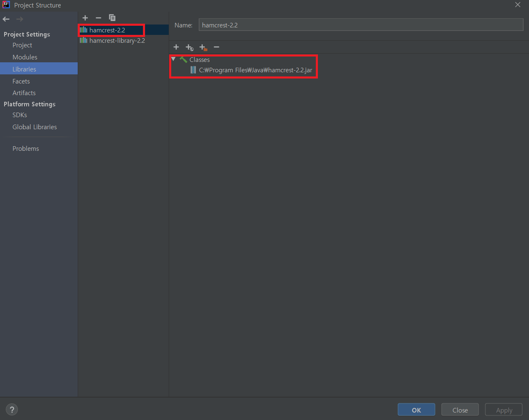Click the hammer icon next to Classes
The image size is (529, 420).
pyautogui.click(x=183, y=60)
